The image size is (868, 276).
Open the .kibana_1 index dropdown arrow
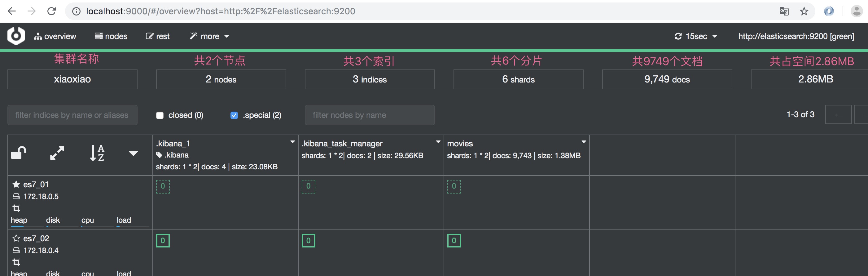[x=292, y=142]
